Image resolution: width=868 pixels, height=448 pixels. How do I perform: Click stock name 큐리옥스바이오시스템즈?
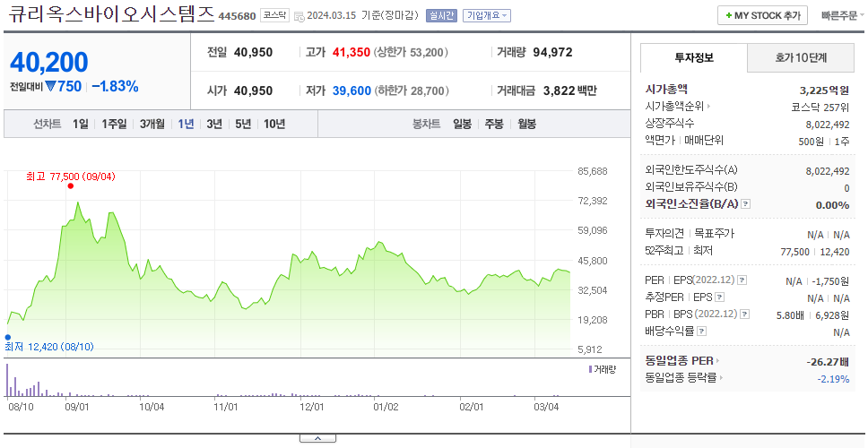(111, 13)
